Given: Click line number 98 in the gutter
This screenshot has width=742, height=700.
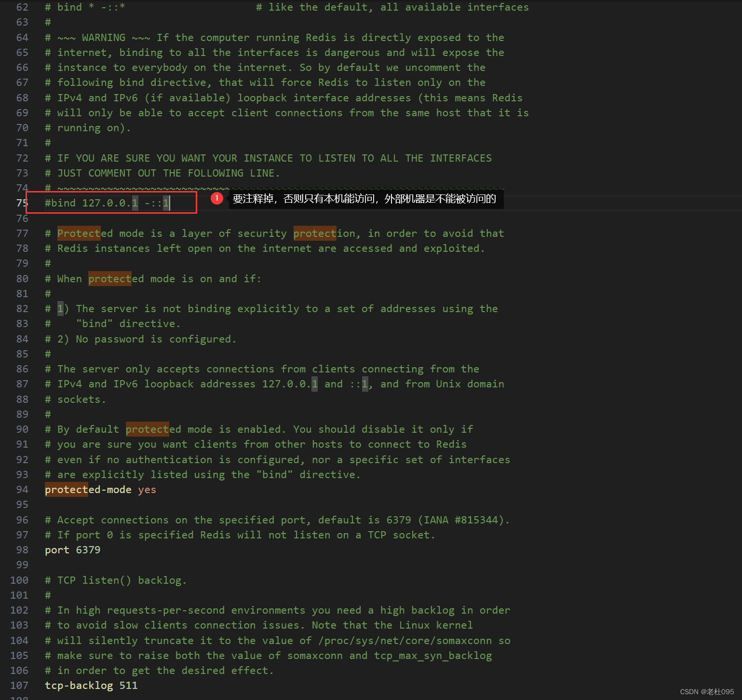Looking at the screenshot, I should 22,550.
